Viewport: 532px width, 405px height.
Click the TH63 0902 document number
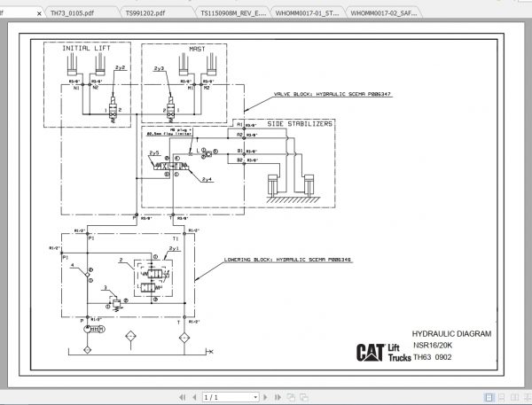coord(433,357)
